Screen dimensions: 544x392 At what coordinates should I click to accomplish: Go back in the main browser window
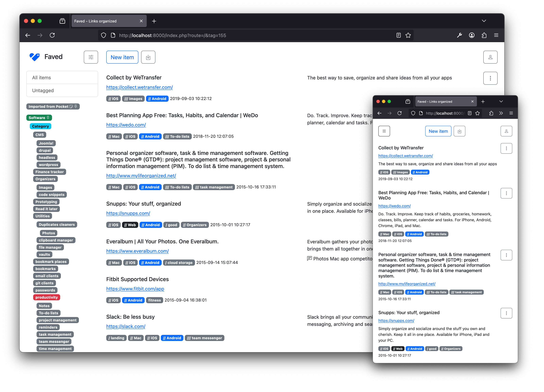pyautogui.click(x=28, y=35)
